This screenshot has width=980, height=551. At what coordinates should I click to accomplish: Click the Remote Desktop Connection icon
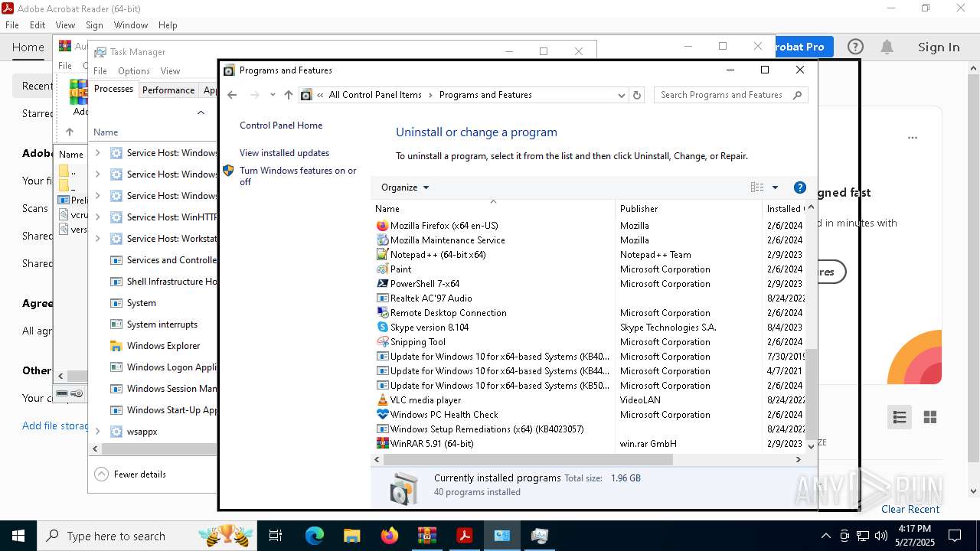pos(383,313)
